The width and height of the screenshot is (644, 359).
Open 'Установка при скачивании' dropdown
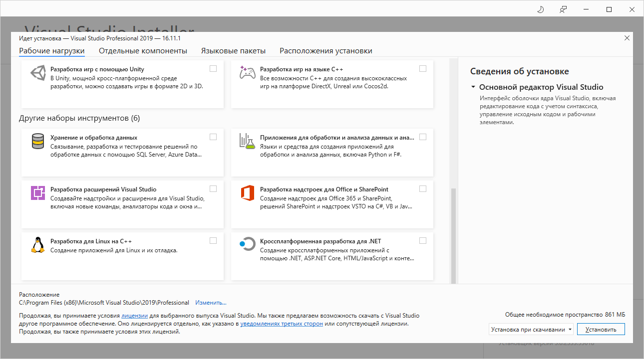click(x=531, y=330)
